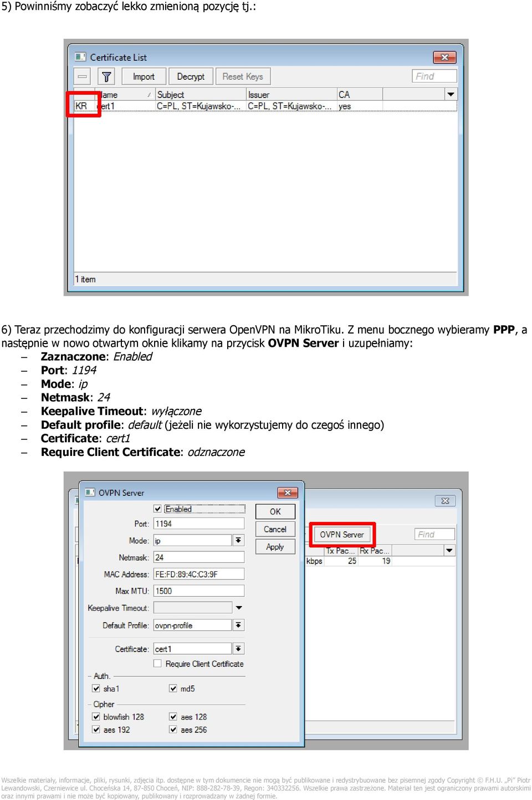This screenshot has height=800, width=532.
Task: Click the Mode combo box showing ip
Action: 192,540
